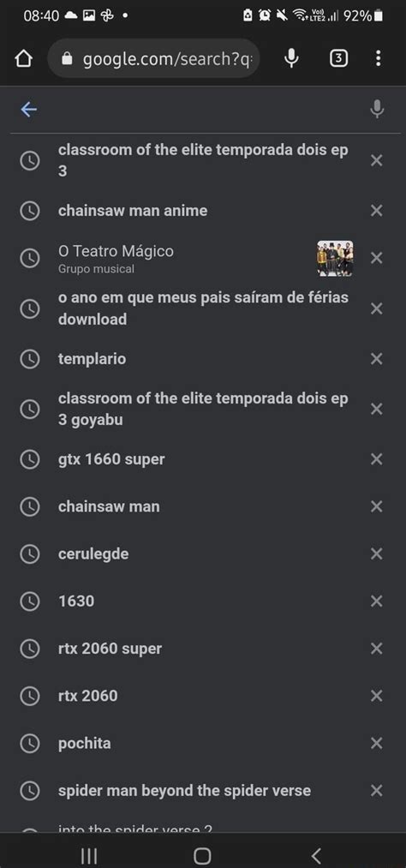Tap the blue back arrow in search
The height and width of the screenshot is (868, 406).
29,110
